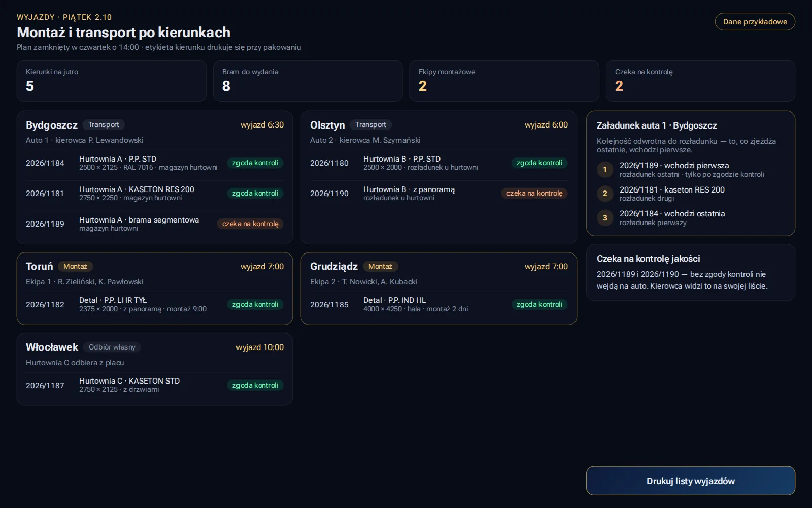Image resolution: width=812 pixels, height=508 pixels.
Task: Click the Drukuj listy wyjazdów button
Action: (x=690, y=481)
